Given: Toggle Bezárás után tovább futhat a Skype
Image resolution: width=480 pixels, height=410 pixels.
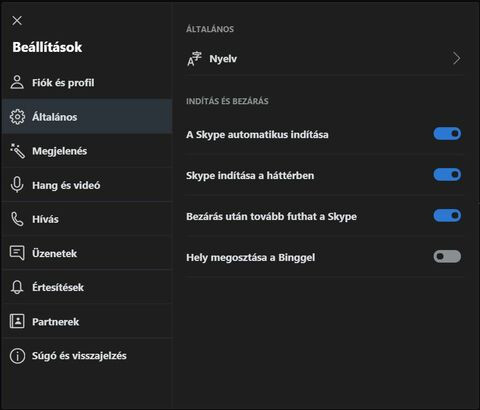Looking at the screenshot, I should click(x=447, y=216).
